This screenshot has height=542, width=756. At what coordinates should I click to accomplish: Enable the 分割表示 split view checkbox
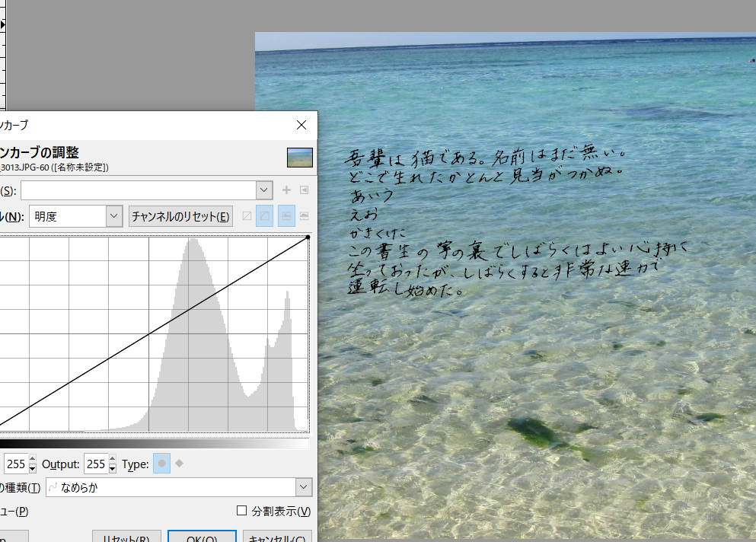(242, 510)
